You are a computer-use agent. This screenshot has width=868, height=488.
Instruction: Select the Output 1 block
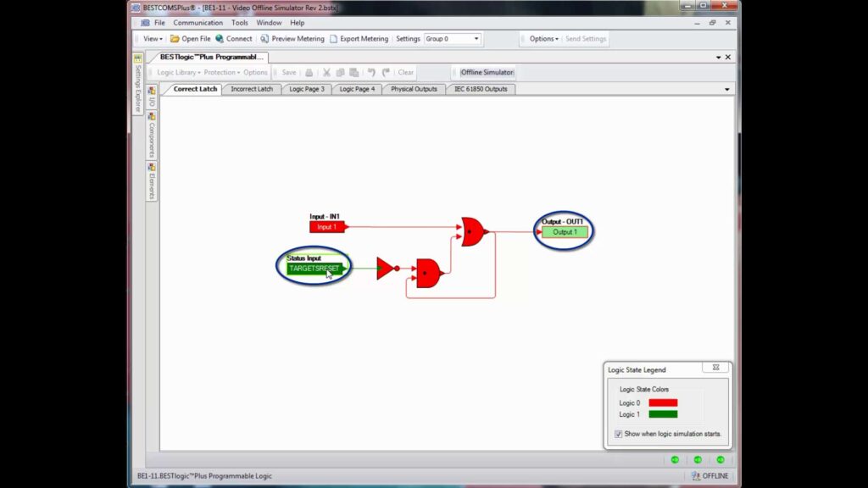565,232
